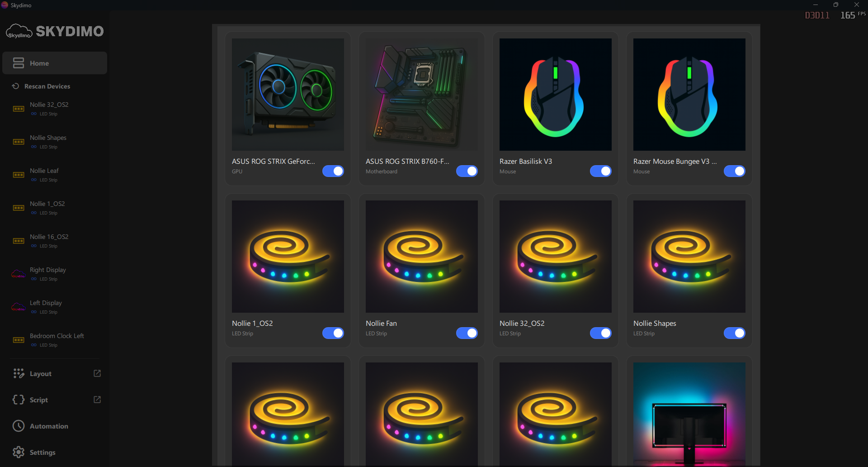Select Razer Mouse Bungee V3 image
868x467 pixels.
pos(689,95)
